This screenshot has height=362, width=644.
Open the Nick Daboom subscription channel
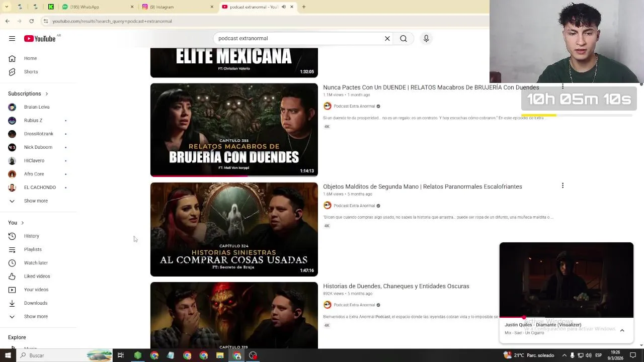coord(38,147)
